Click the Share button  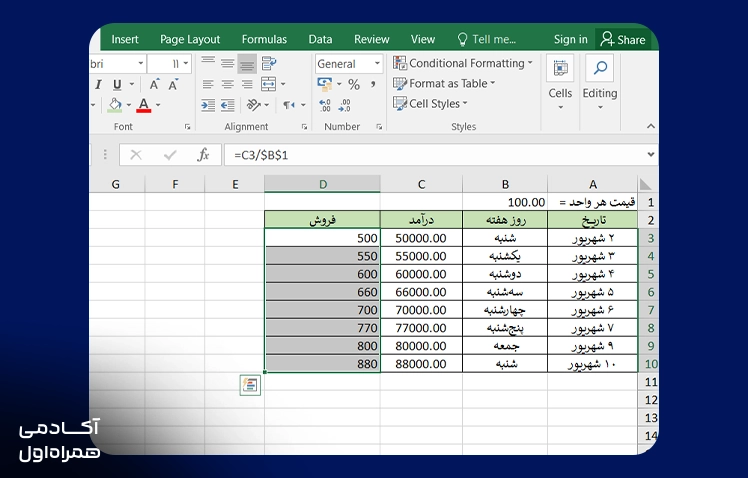coord(623,40)
